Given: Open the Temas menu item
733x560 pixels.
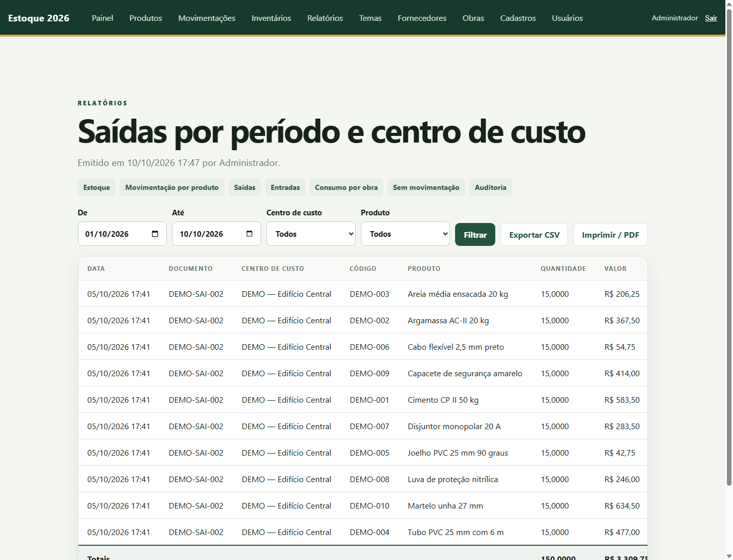Looking at the screenshot, I should tap(371, 18).
